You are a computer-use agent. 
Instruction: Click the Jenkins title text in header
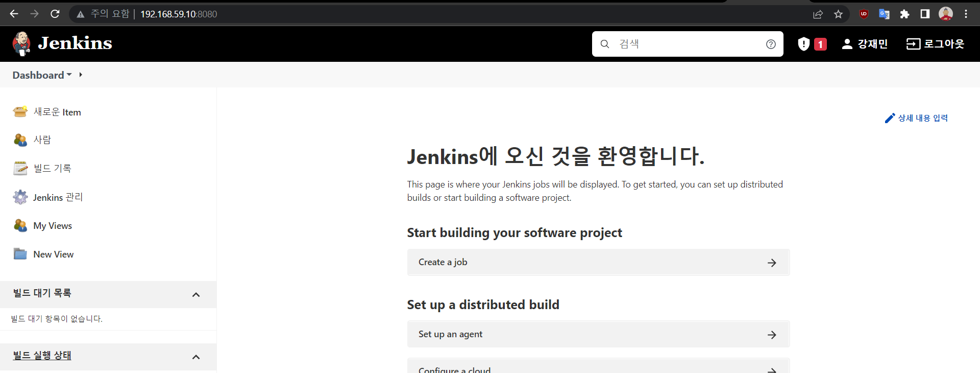(x=75, y=43)
